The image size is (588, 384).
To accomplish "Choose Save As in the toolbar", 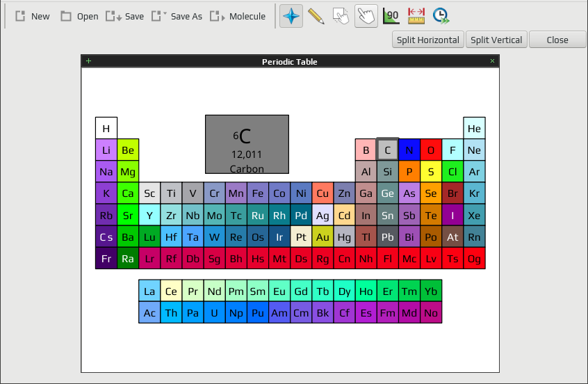I will click(177, 16).
